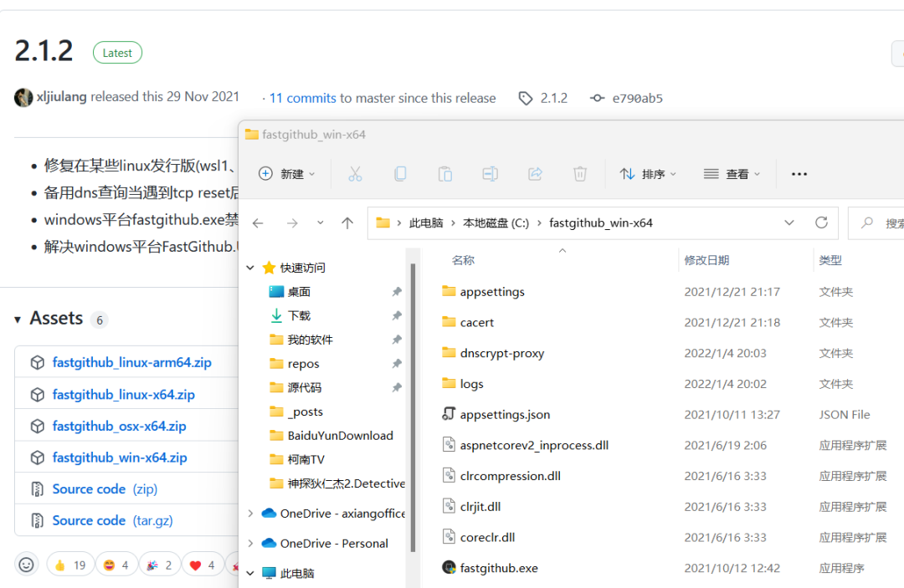Click the Copy icon in Explorer toolbar

tap(400, 174)
